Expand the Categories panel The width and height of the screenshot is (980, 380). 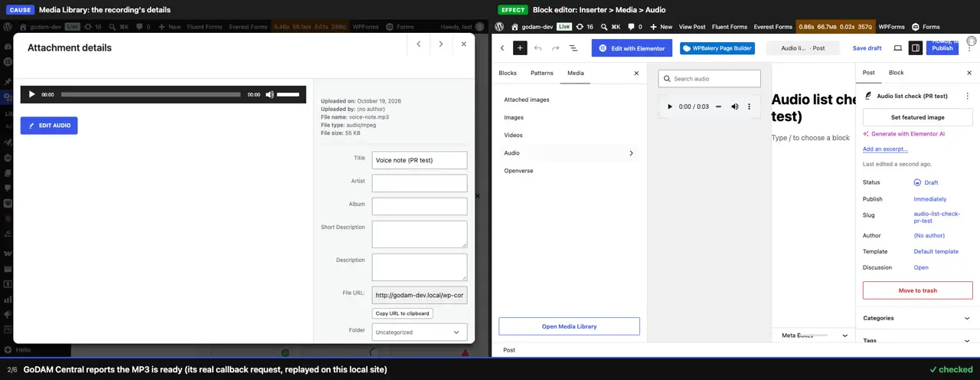point(917,318)
